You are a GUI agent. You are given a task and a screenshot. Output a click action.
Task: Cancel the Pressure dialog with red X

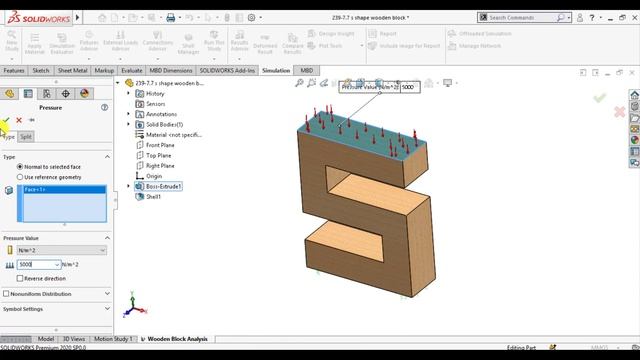coord(19,120)
